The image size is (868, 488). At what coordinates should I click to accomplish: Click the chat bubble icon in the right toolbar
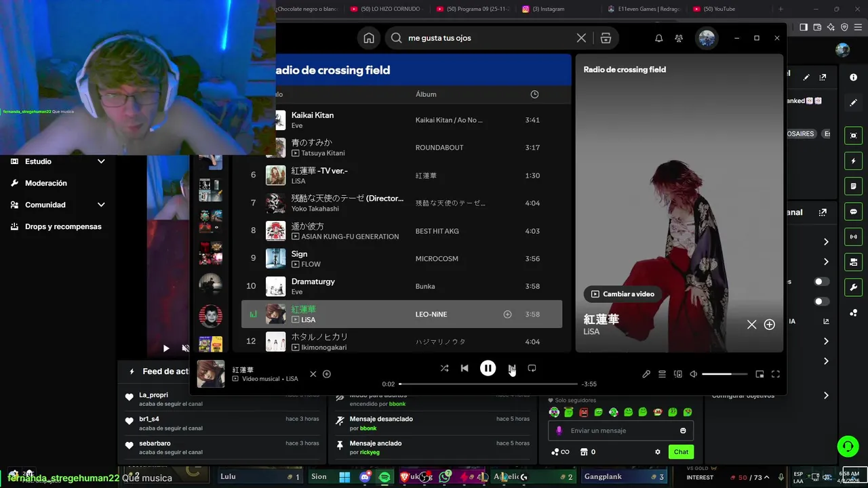(853, 211)
